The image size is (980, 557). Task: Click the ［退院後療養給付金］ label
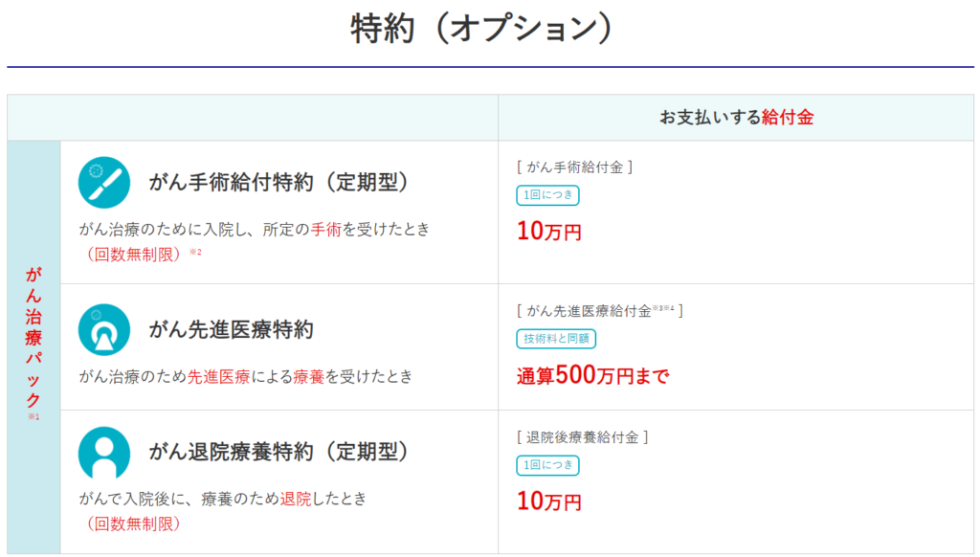(x=582, y=437)
